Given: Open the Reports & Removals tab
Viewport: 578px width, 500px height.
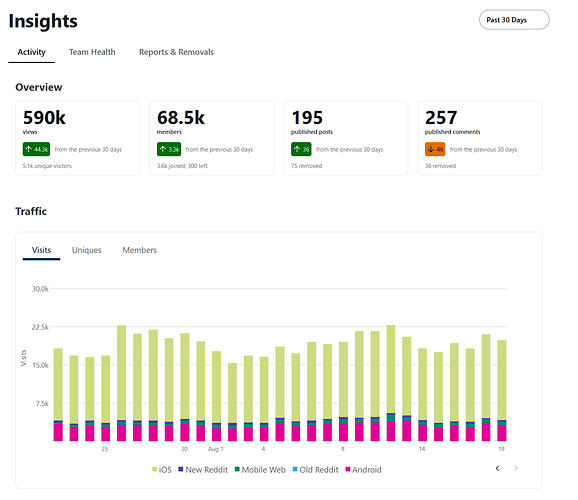Looking at the screenshot, I should point(176,52).
